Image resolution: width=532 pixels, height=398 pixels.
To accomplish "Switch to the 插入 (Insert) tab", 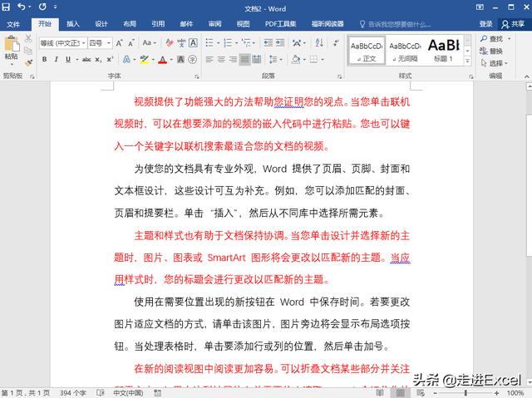I will coord(73,24).
